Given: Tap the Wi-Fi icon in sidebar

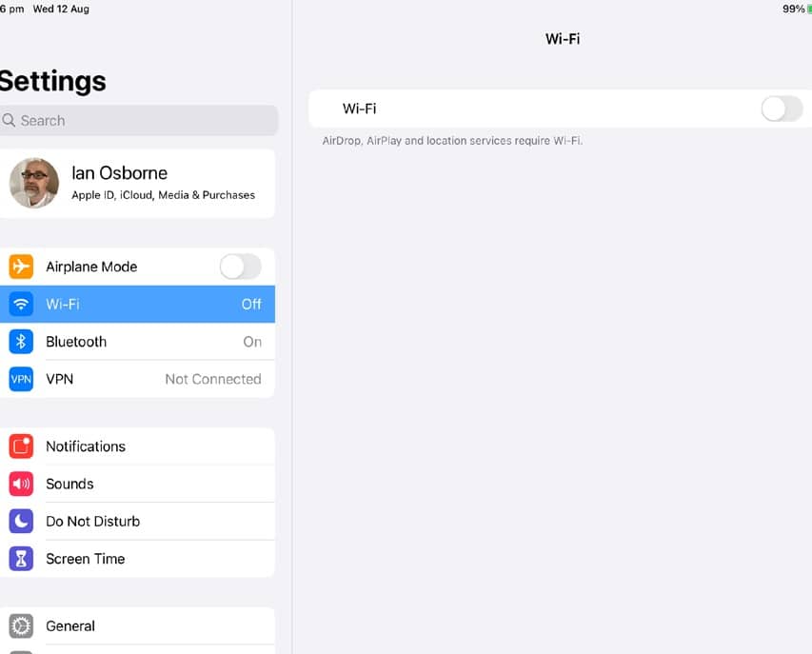Looking at the screenshot, I should (x=21, y=304).
